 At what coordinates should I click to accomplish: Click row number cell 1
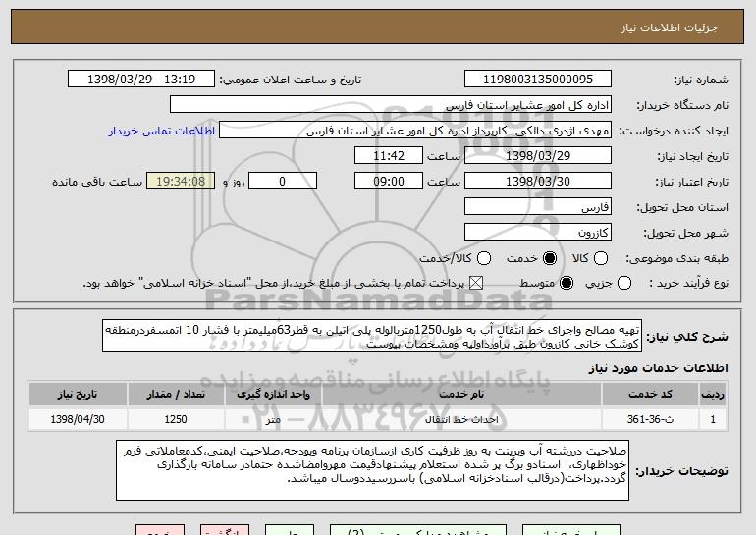pyautogui.click(x=713, y=419)
